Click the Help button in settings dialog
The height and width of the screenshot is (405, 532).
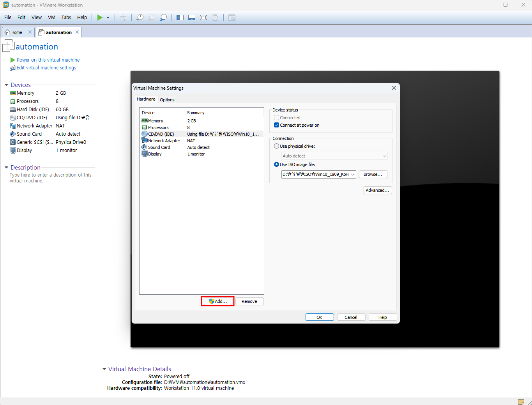point(383,317)
